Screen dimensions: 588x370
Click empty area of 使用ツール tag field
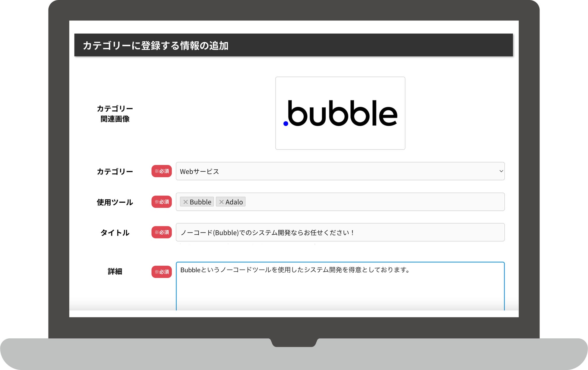coord(374,202)
